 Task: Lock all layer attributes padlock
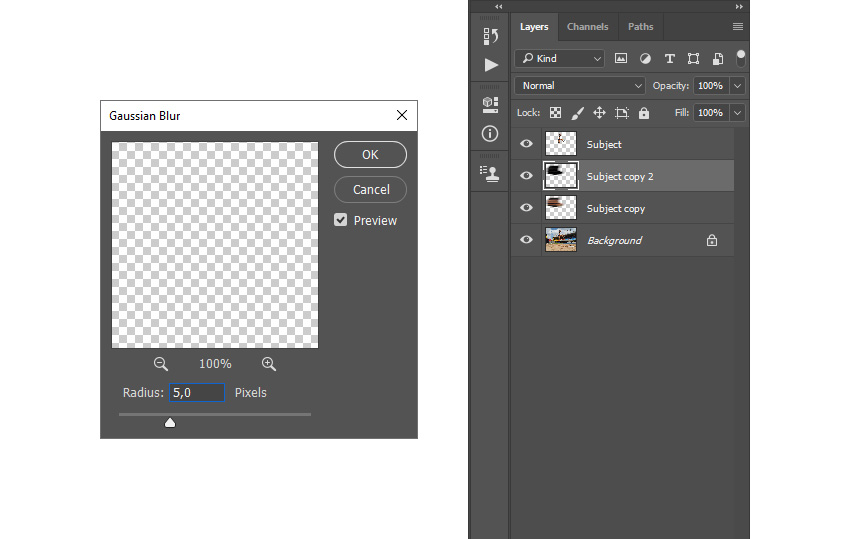pyautogui.click(x=643, y=113)
